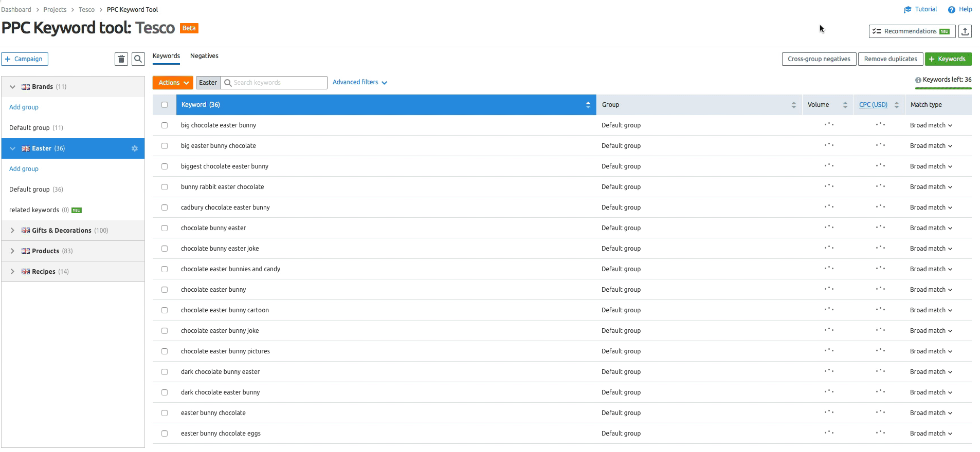This screenshot has width=980, height=452.
Task: Open the Actions dropdown
Action: (x=173, y=83)
